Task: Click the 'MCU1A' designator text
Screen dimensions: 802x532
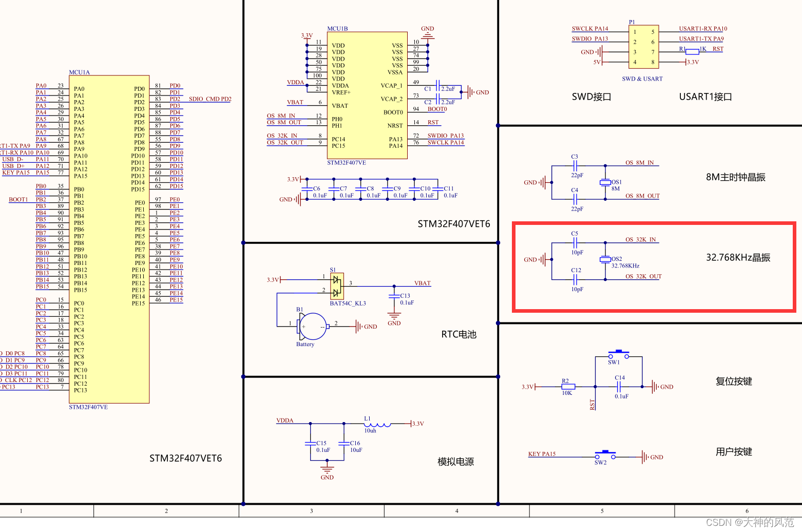Action: pos(80,72)
